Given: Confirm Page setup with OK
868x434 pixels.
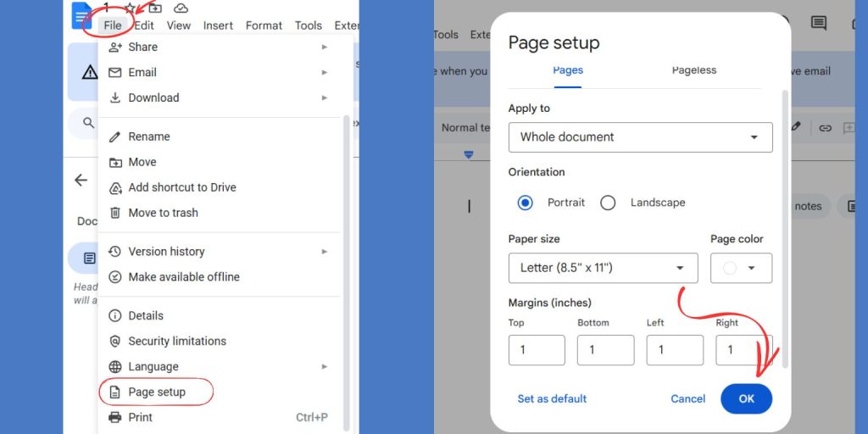Looking at the screenshot, I should coord(746,399).
